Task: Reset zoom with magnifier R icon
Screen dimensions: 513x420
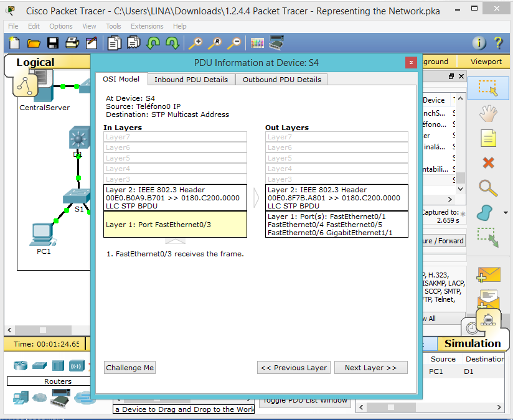Action: [x=215, y=43]
